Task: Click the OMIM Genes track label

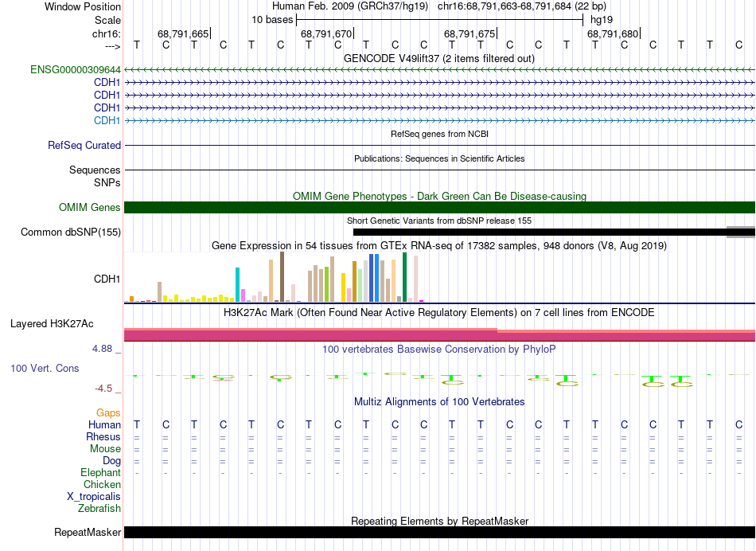Action: tap(90, 208)
